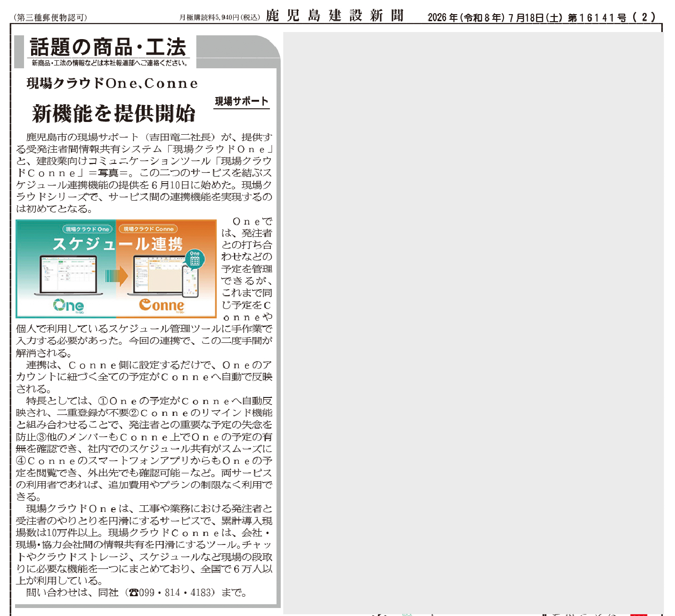Click the line '新商品・工法の情報などは本社報道部へご連絡ください。'
Viewport: 675px width, 616px height.
point(110,63)
